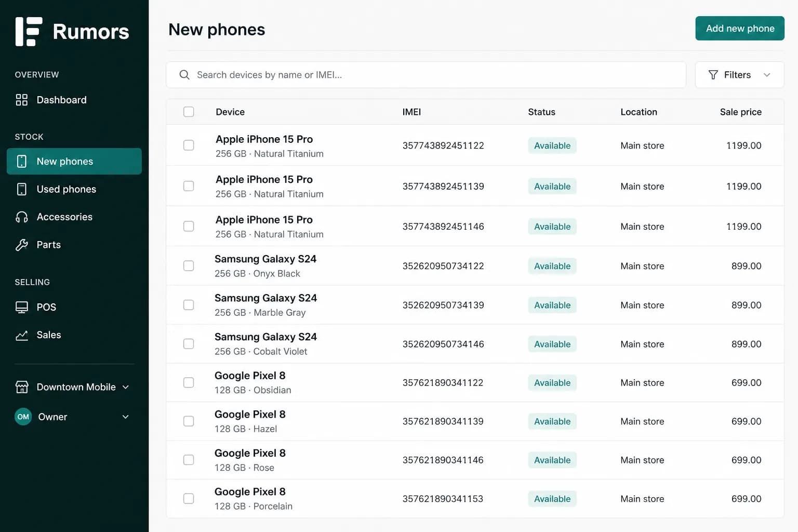Sort by the Location column header
This screenshot has width=798, height=532.
pyautogui.click(x=639, y=112)
